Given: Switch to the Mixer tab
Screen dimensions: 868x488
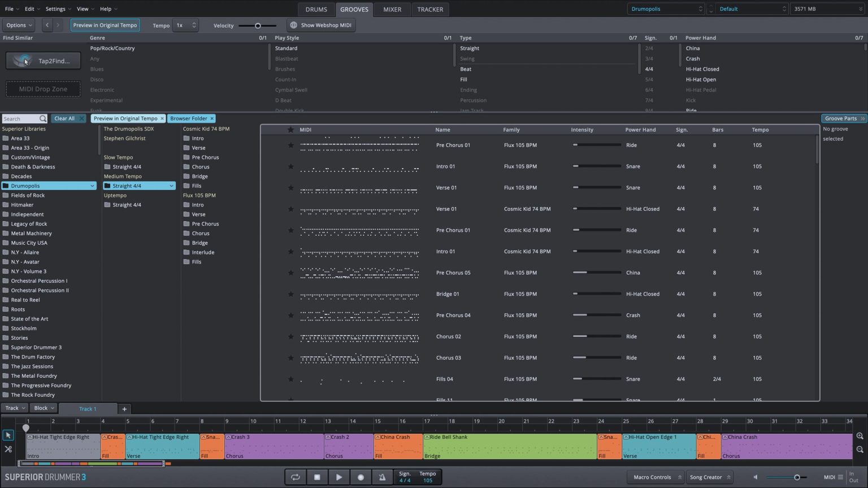Looking at the screenshot, I should (x=392, y=10).
